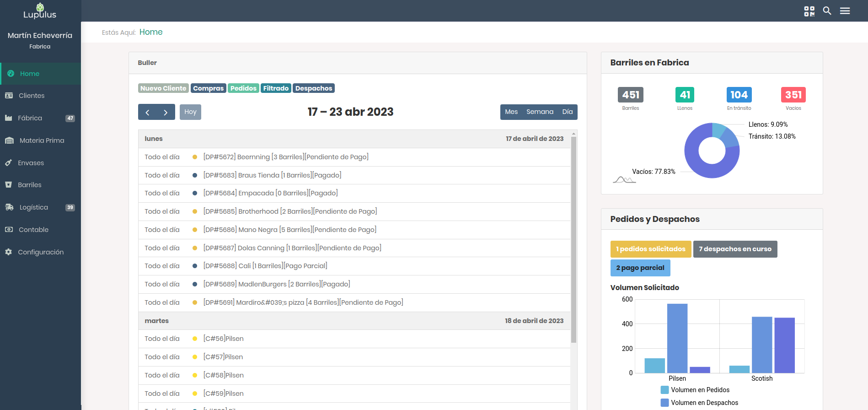Select the Contable sidebar menu item
Viewport: 868px width, 410px height.
tap(33, 230)
